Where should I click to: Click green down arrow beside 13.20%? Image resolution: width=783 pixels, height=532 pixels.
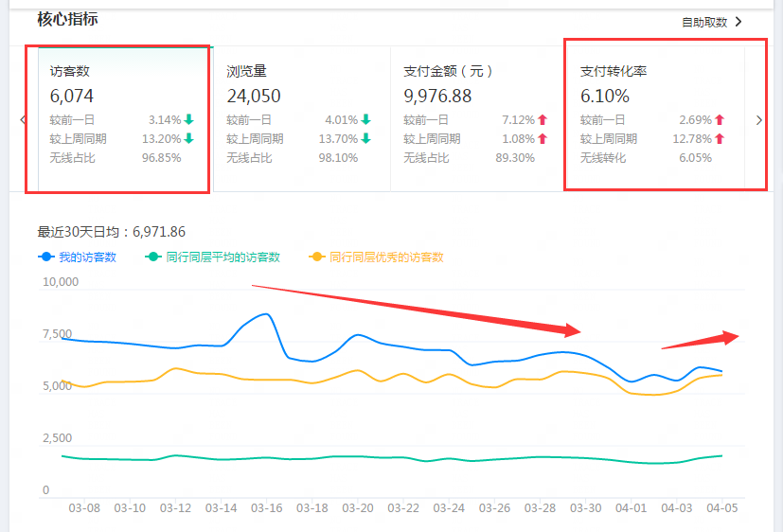coord(188,138)
